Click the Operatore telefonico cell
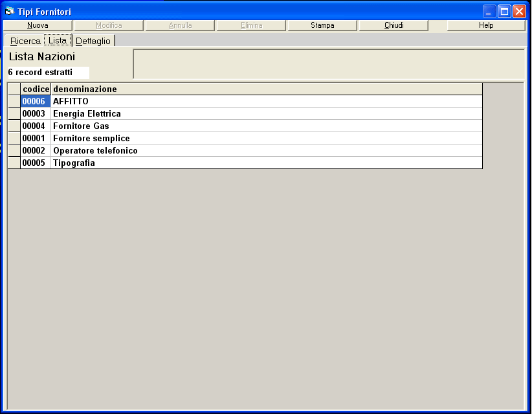 [x=267, y=150]
